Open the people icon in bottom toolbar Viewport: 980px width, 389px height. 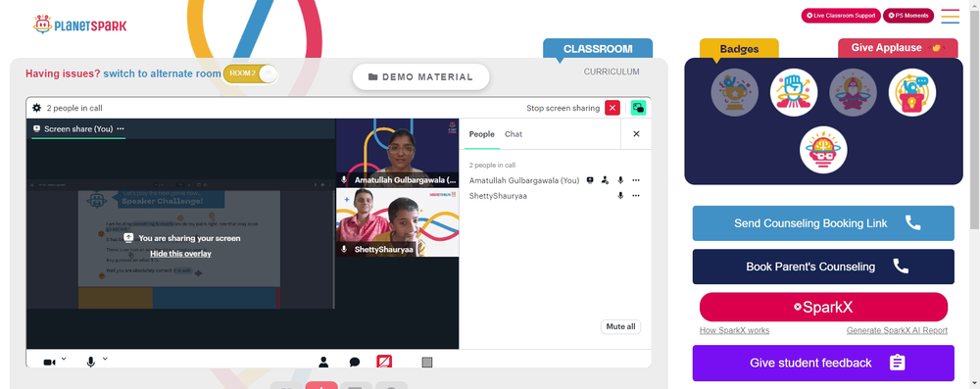coord(323,363)
